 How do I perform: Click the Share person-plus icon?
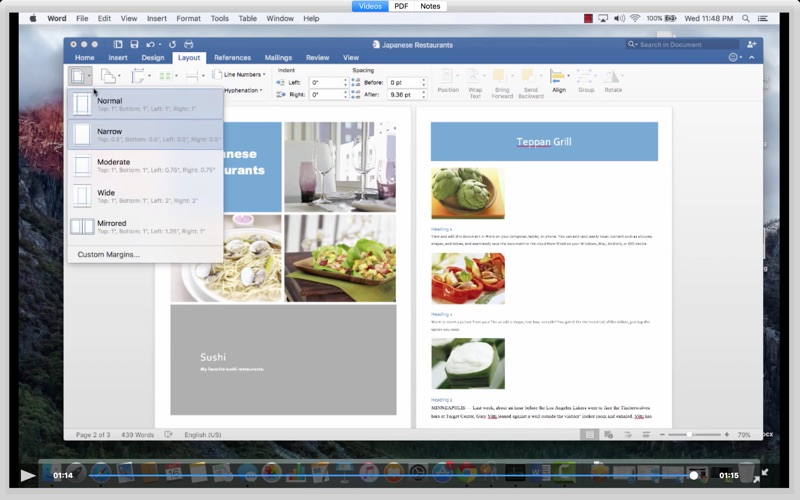[752, 44]
